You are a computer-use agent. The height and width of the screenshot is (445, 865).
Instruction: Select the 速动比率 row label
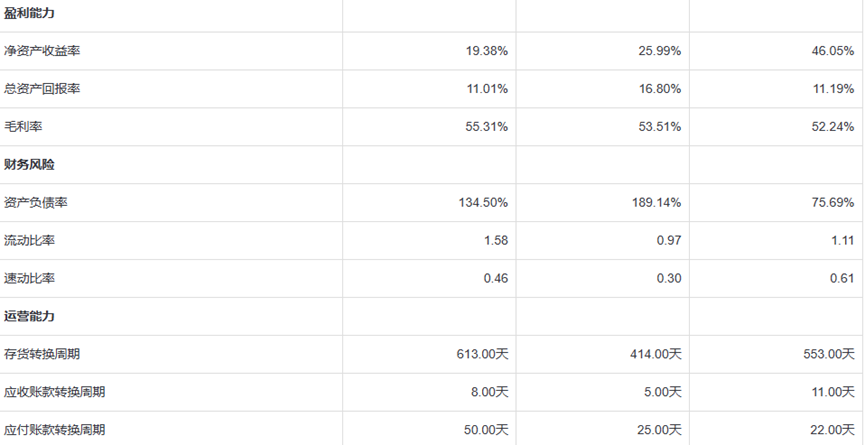click(x=32, y=278)
